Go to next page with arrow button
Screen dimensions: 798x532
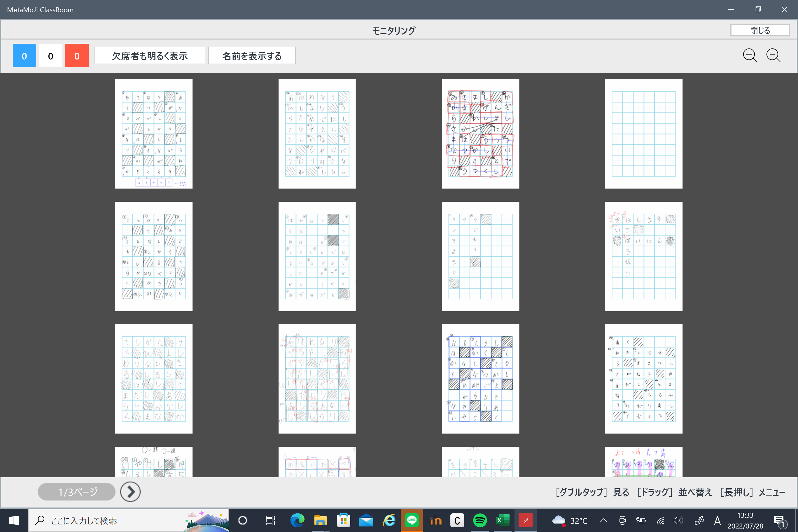(x=130, y=492)
